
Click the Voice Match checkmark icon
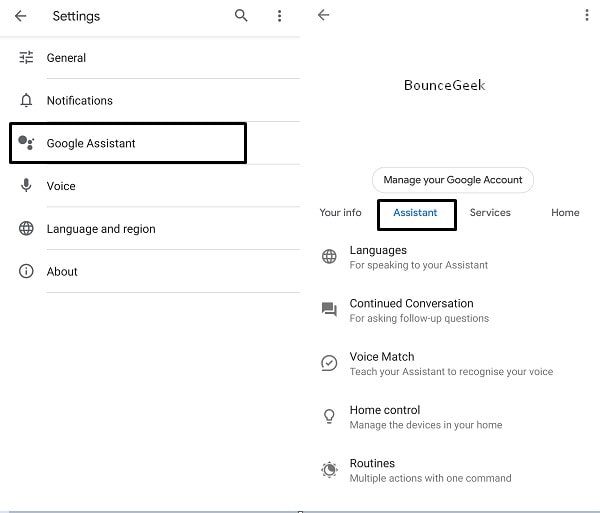[329, 363]
